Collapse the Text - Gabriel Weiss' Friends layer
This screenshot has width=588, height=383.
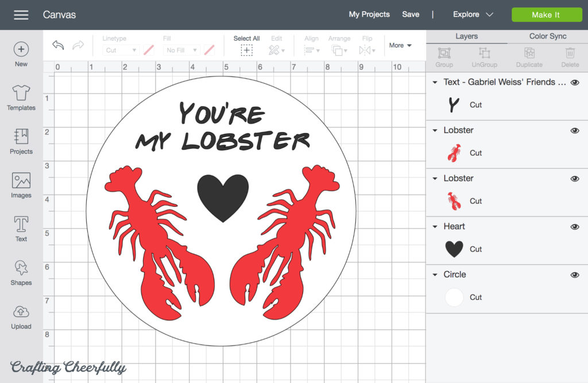[x=435, y=82]
